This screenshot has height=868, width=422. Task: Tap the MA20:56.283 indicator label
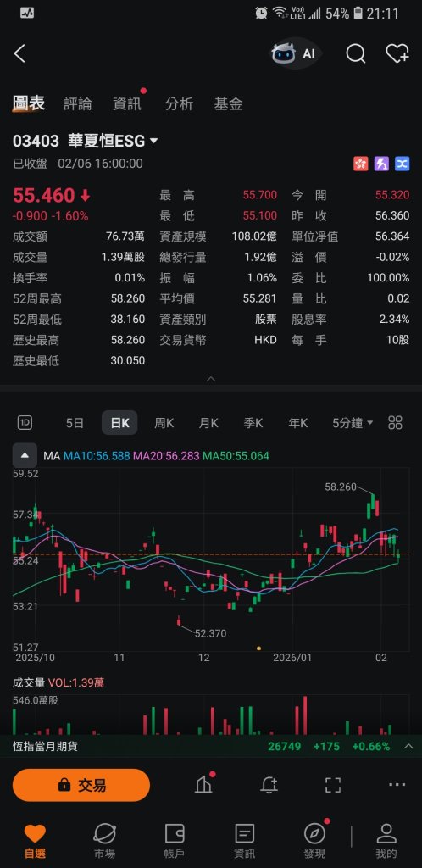[166, 456]
